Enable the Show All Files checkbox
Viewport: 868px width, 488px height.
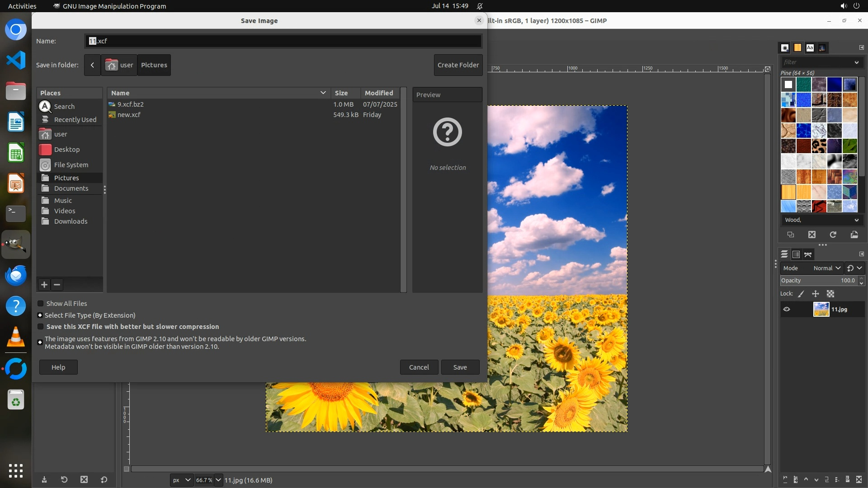click(x=41, y=304)
